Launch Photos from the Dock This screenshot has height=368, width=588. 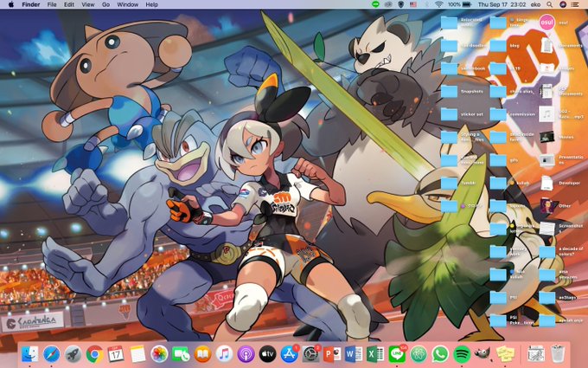pos(159,354)
